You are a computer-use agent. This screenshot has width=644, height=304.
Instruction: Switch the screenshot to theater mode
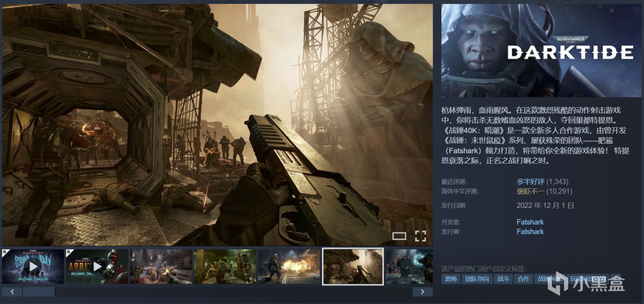coord(399,236)
